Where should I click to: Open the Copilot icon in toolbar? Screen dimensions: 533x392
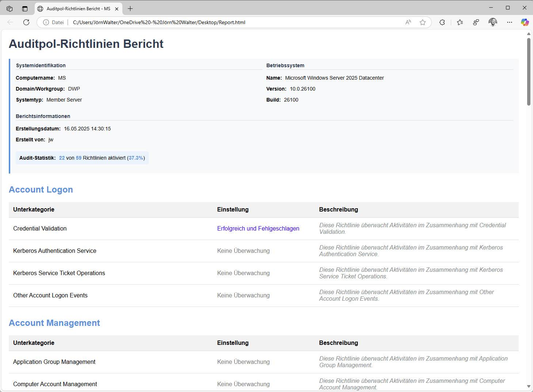click(525, 22)
